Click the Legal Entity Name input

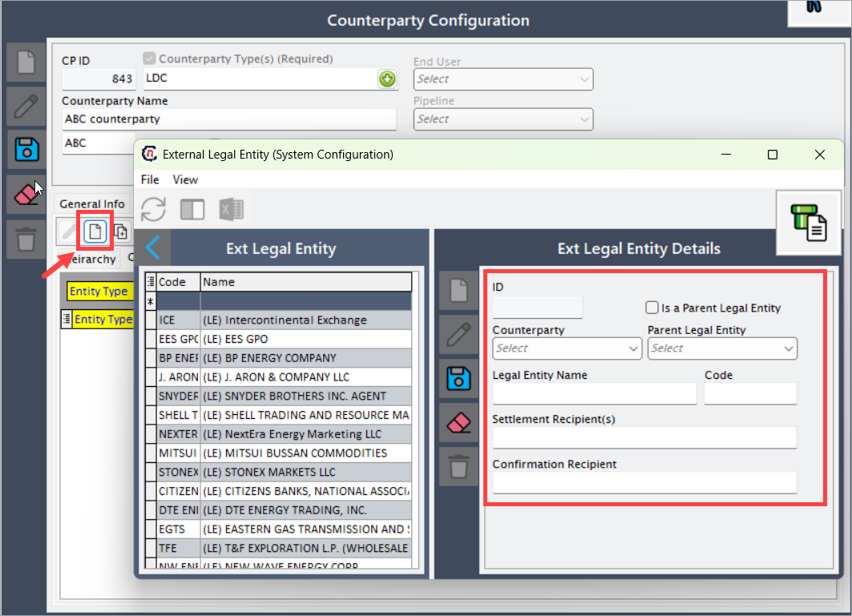click(595, 394)
